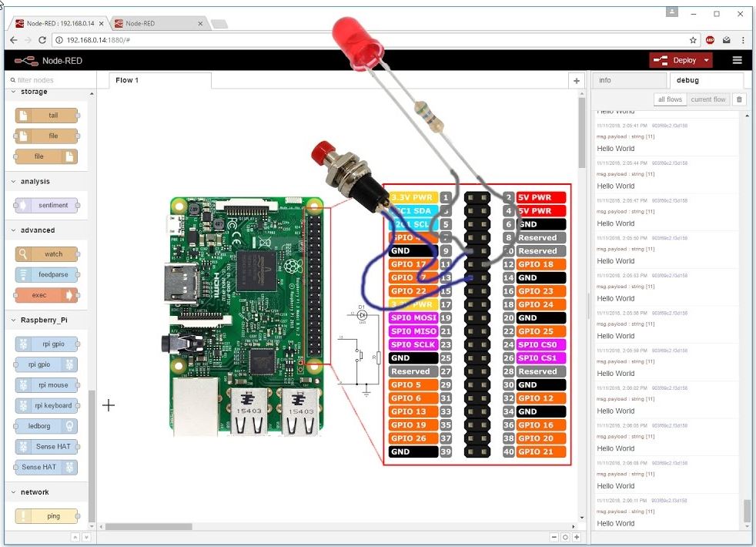Screen dimensions: 756x547
Task: Pick the Sense HAT output node
Action: tap(46, 467)
